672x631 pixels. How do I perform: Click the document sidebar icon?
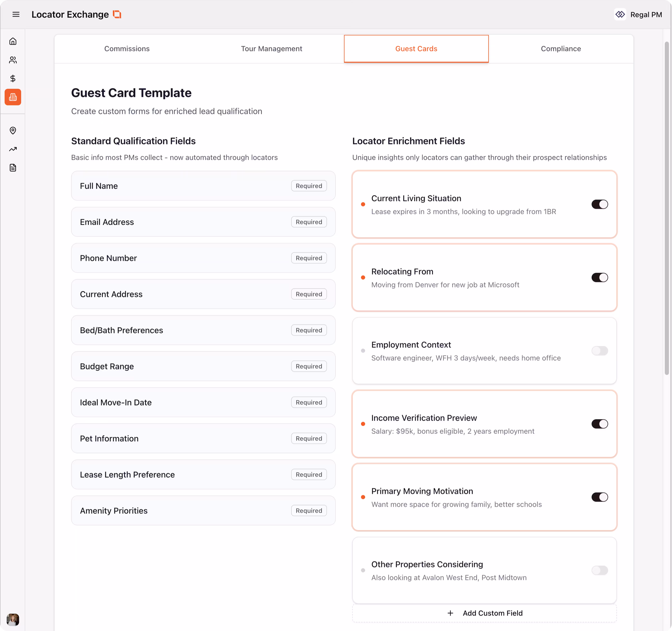point(13,168)
